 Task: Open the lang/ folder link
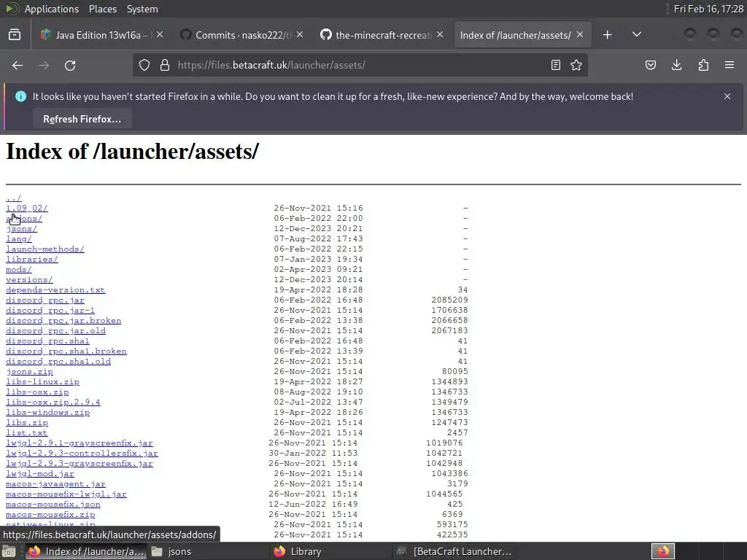tap(18, 239)
